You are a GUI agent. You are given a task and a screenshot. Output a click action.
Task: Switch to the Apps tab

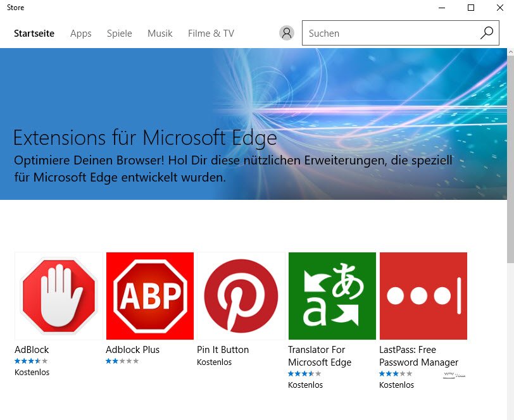tap(81, 34)
